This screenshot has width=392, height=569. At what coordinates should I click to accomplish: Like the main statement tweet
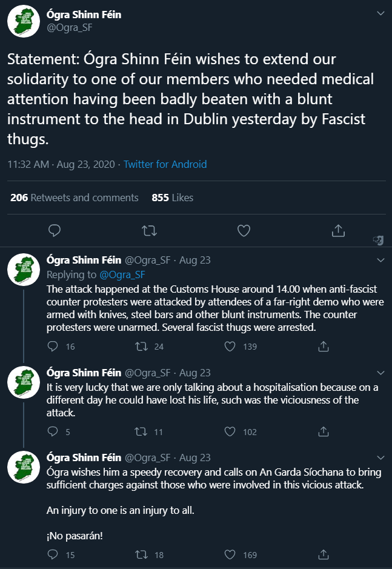pyautogui.click(x=244, y=230)
